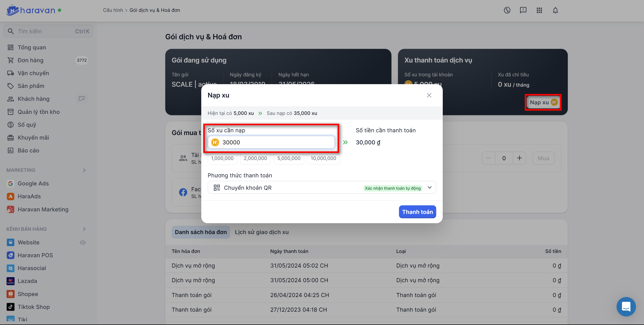
Task: Open Đơn hàng in the sidebar menu
Action: coord(30,60)
